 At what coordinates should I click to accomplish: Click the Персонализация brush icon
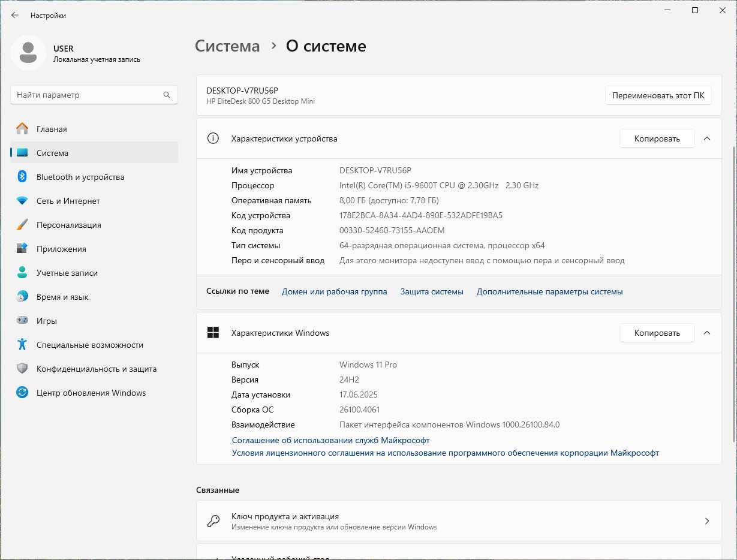tap(22, 225)
